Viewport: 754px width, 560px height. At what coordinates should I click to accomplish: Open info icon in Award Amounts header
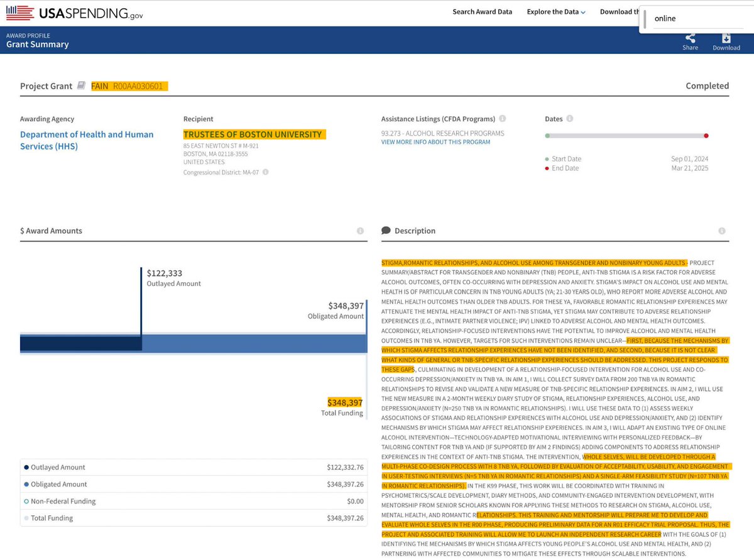coord(360,231)
